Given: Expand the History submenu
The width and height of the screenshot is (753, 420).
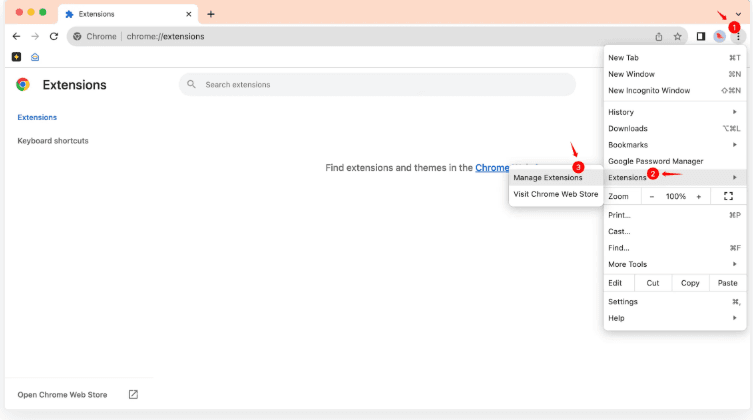Looking at the screenshot, I should click(x=675, y=112).
